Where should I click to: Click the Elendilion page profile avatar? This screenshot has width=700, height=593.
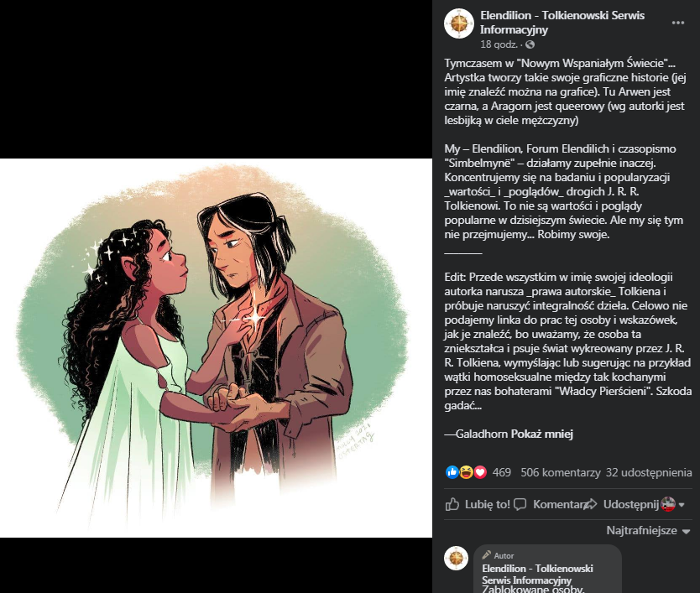[x=459, y=23]
